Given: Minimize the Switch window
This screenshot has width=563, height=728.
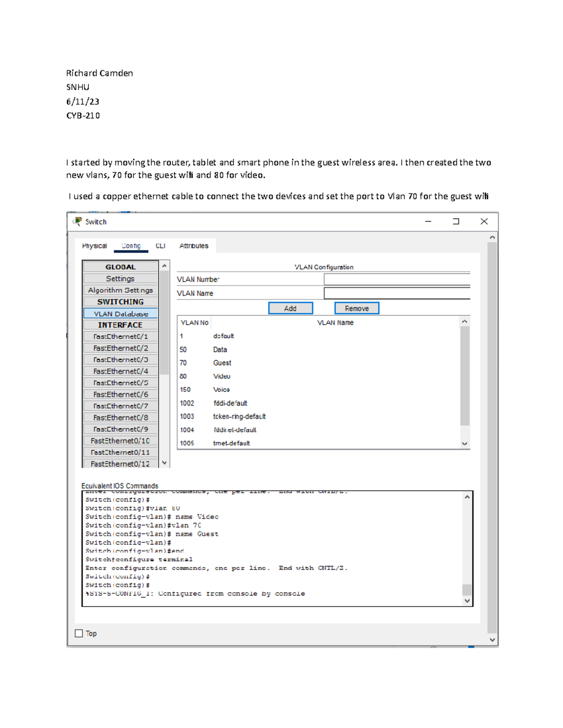Looking at the screenshot, I should [x=428, y=221].
